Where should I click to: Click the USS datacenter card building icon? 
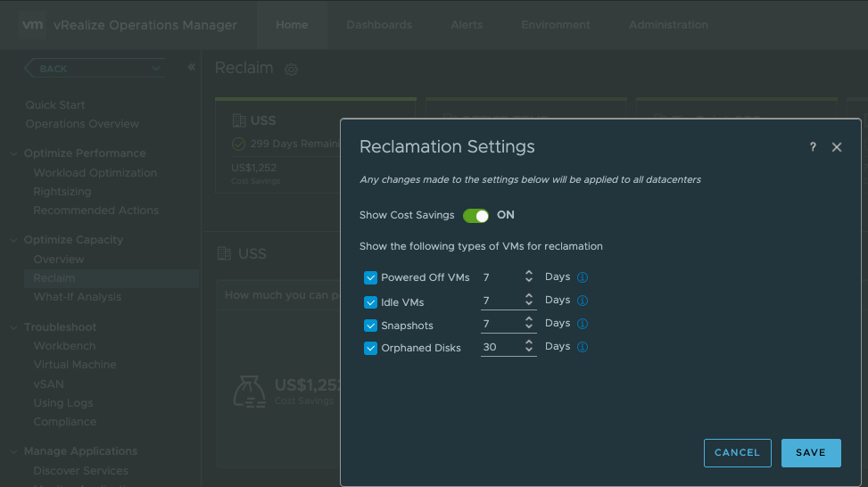point(239,120)
